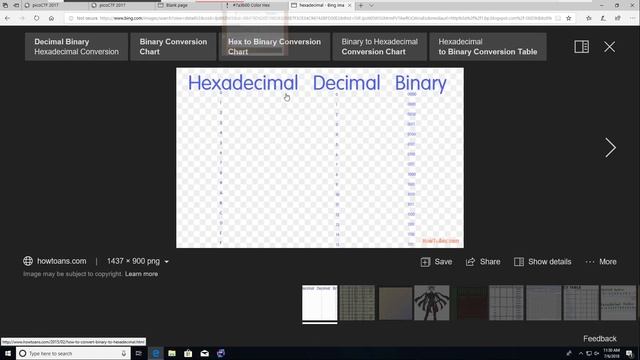This screenshot has height=360, width=640.
Task: Open a new browser tab
Action: 361,5
